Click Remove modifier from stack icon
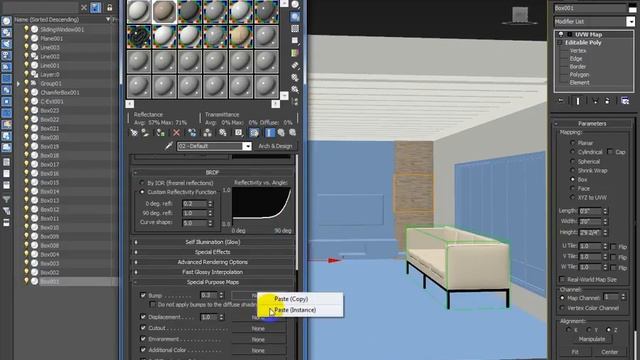The height and width of the screenshot is (360, 640). click(x=607, y=100)
